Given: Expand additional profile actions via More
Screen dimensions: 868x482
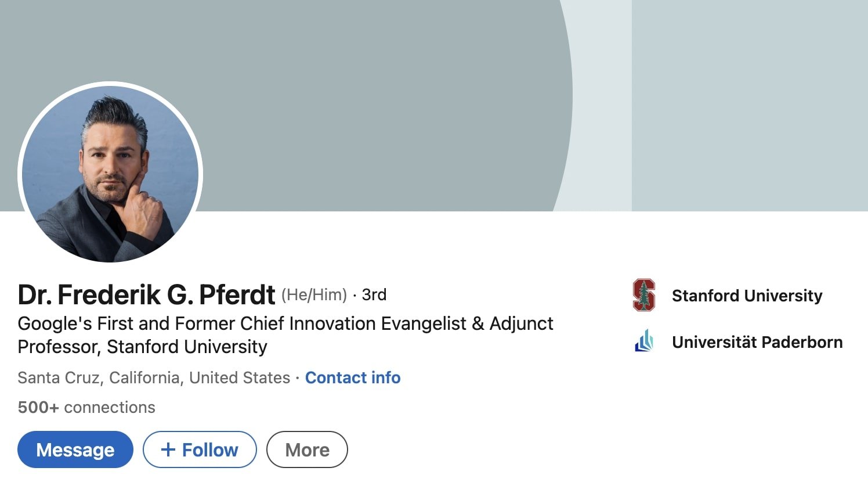Looking at the screenshot, I should coord(307,449).
